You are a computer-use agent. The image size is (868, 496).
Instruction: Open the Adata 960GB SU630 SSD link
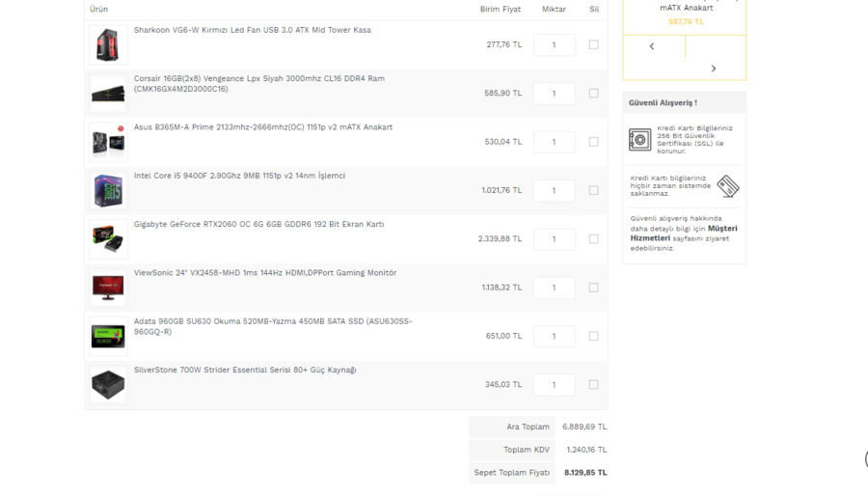click(x=272, y=321)
